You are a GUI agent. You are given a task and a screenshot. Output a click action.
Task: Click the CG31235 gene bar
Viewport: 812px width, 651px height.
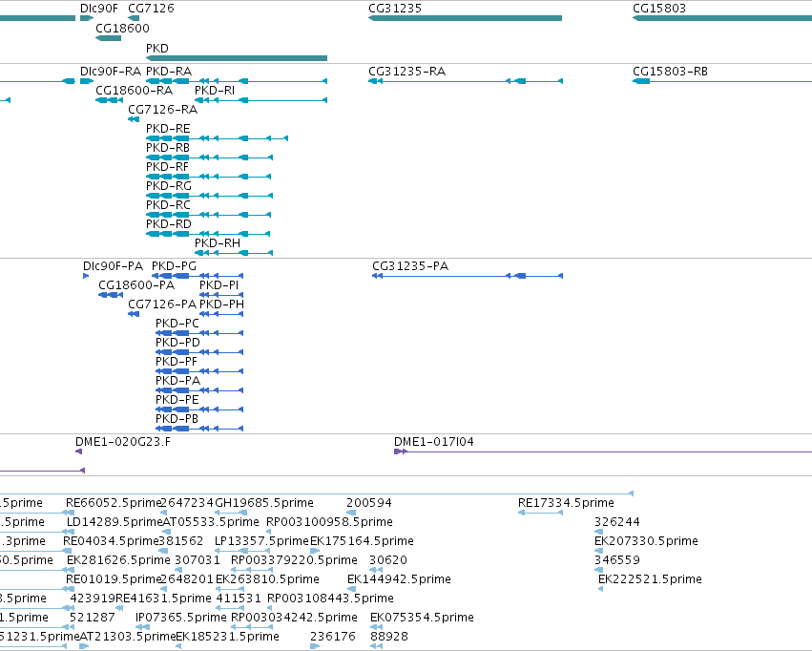[x=465, y=18]
